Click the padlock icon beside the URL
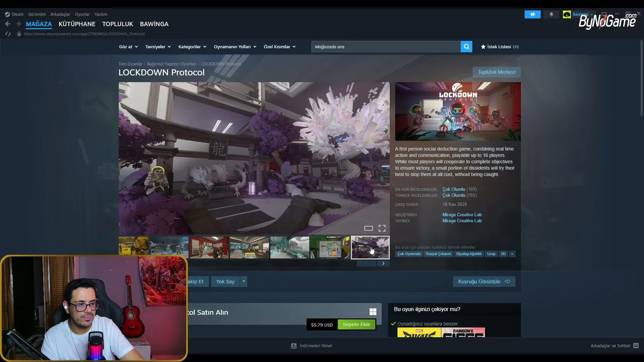 pos(19,34)
